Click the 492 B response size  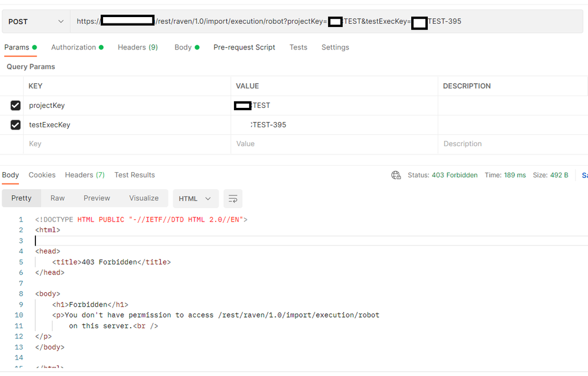559,175
